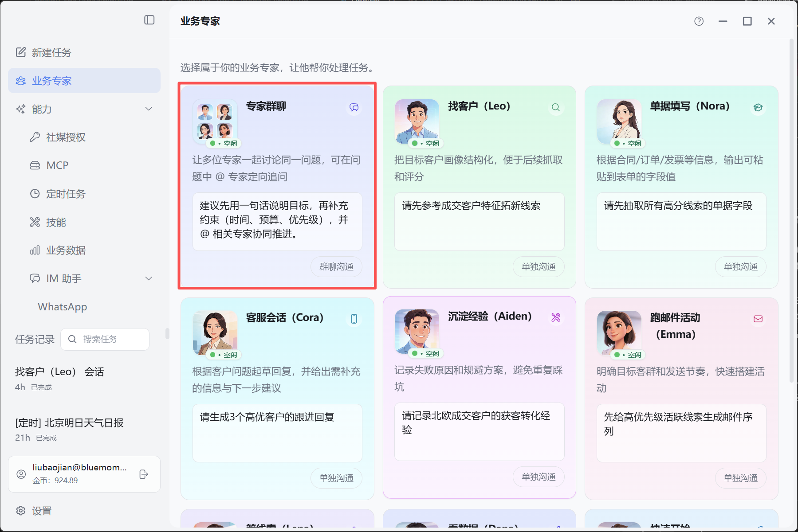This screenshot has height=532, width=798.
Task: Click Leo's prompt box 请先参考成交客户特征拓新线索
Action: pos(480,222)
